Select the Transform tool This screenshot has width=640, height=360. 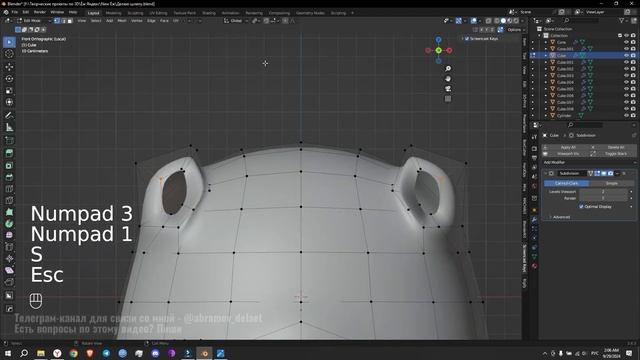pos(9,102)
